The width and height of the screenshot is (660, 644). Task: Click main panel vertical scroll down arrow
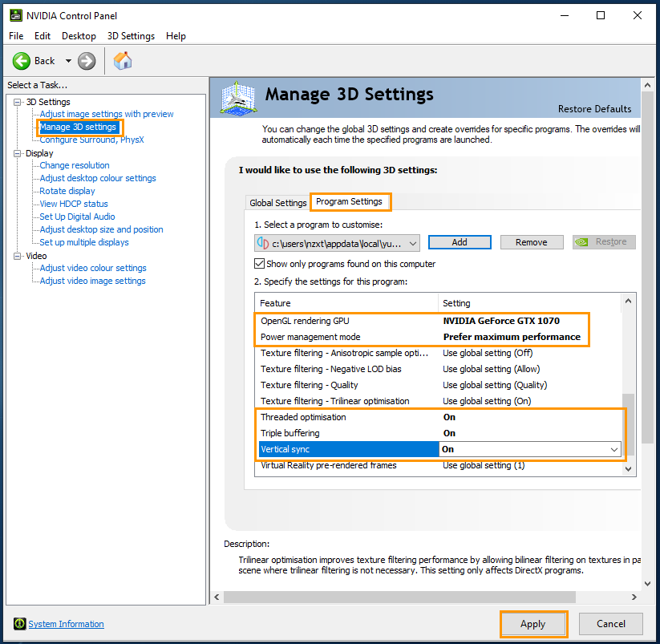pyautogui.click(x=648, y=583)
